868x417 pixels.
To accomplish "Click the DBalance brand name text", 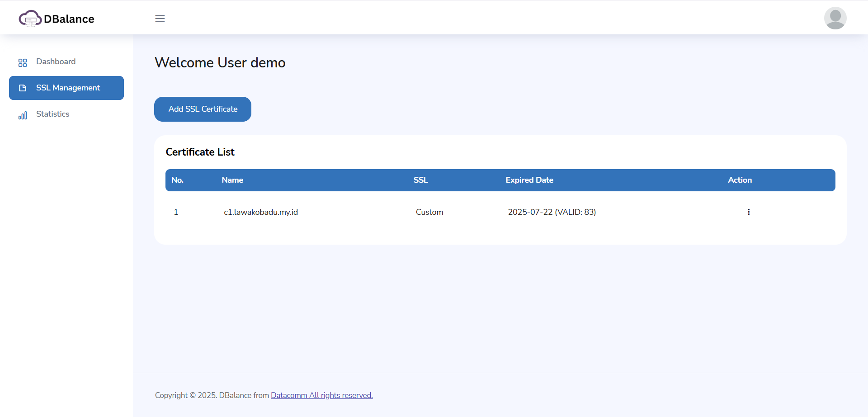I will pyautogui.click(x=69, y=19).
